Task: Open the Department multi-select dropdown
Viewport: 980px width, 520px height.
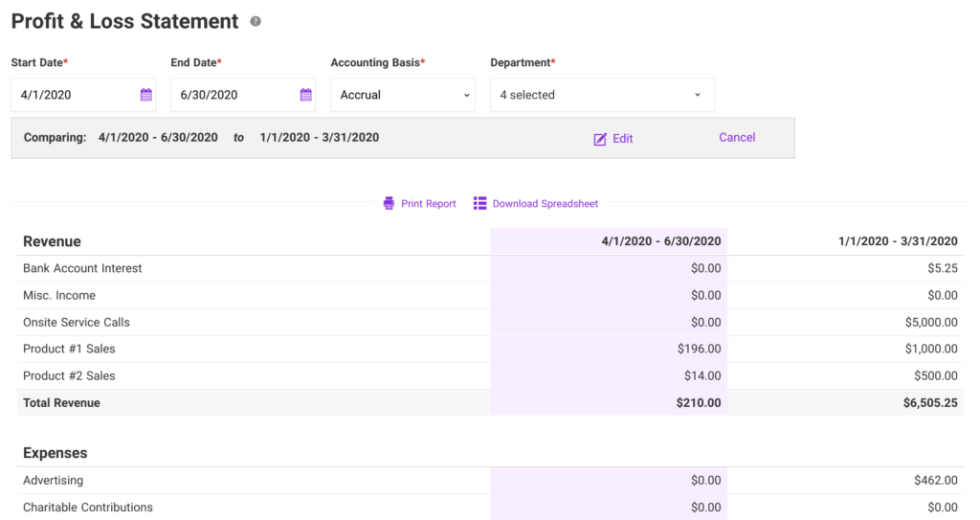Action: [602, 95]
